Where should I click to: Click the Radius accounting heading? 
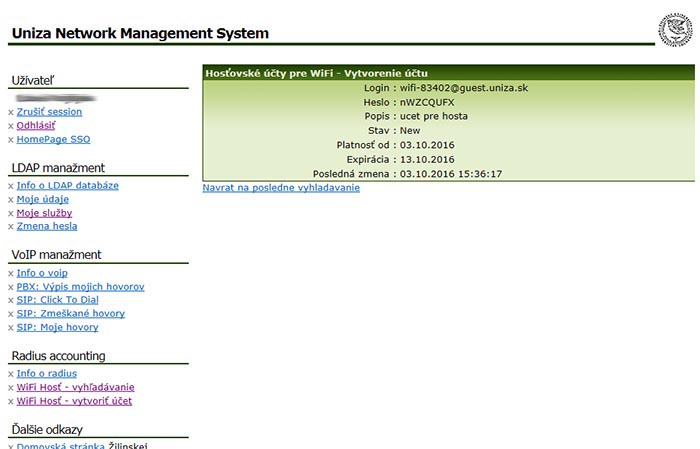(x=58, y=356)
